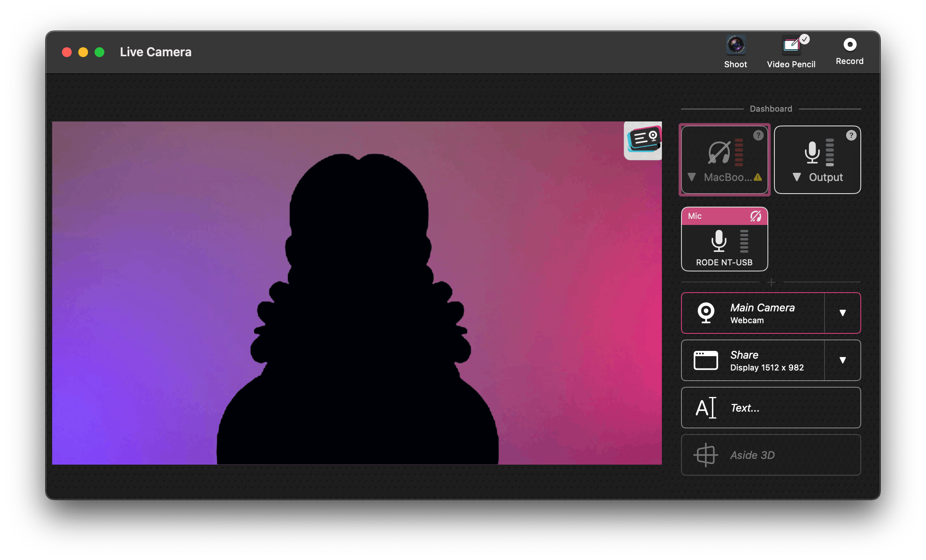
Task: Open help for the MacBook audio tile
Action: (x=758, y=135)
